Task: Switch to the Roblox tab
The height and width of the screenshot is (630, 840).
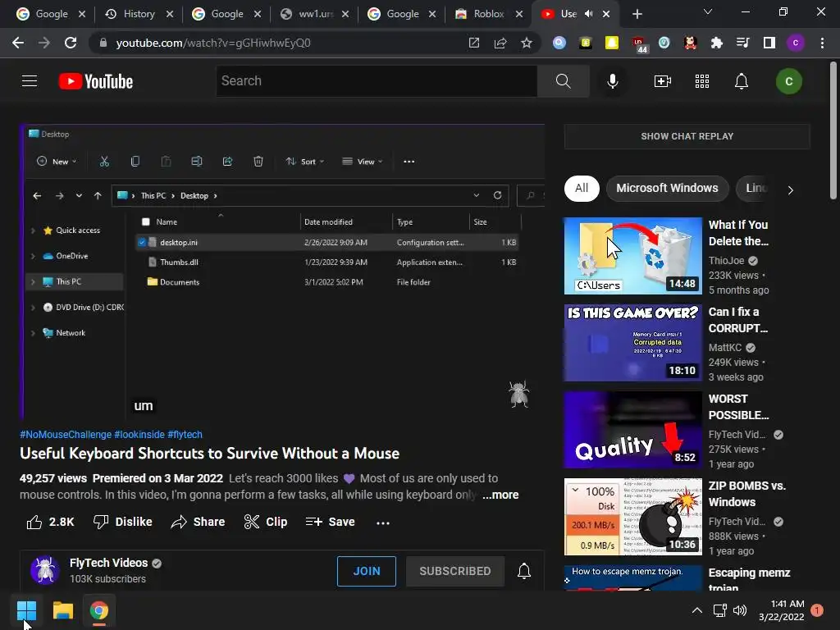Action: click(x=489, y=14)
